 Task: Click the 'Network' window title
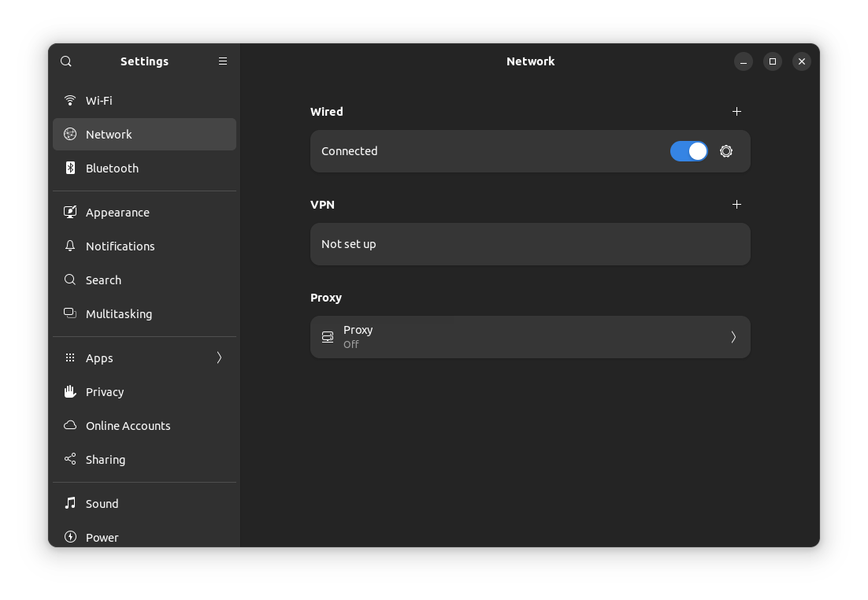[x=530, y=61]
